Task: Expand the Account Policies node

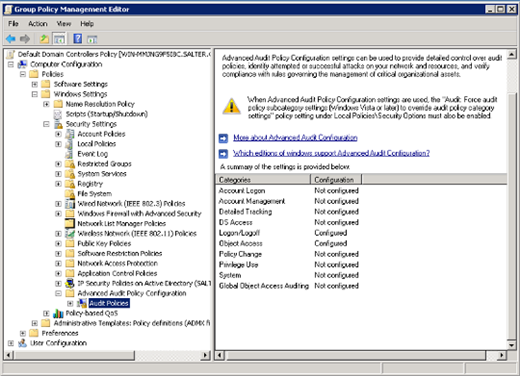Action: click(58, 134)
